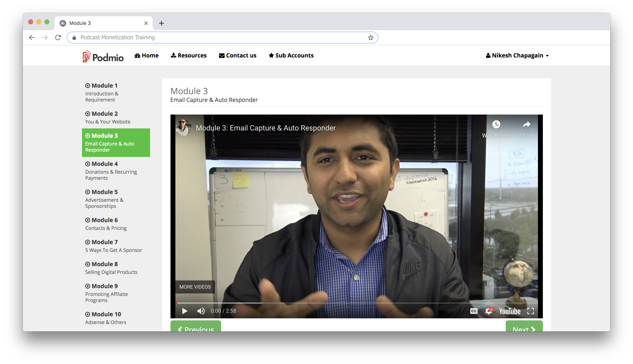The height and width of the screenshot is (364, 633).
Task: Open Resources in the navigation
Action: (x=189, y=55)
